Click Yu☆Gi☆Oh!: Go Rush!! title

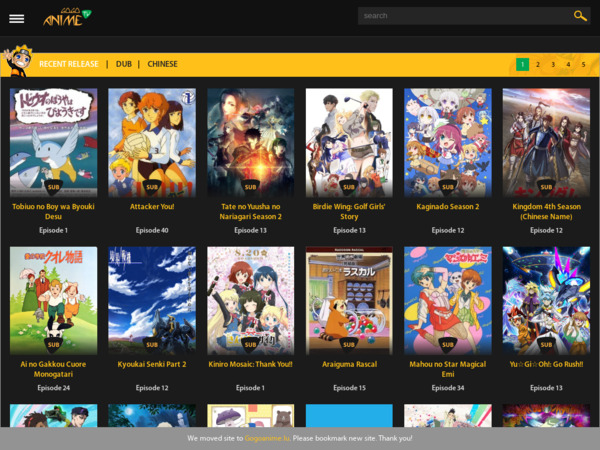(546, 364)
